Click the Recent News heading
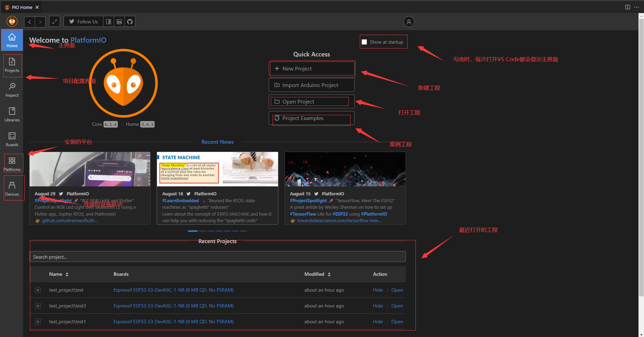Viewport: 644px width, 337px height. [218, 142]
